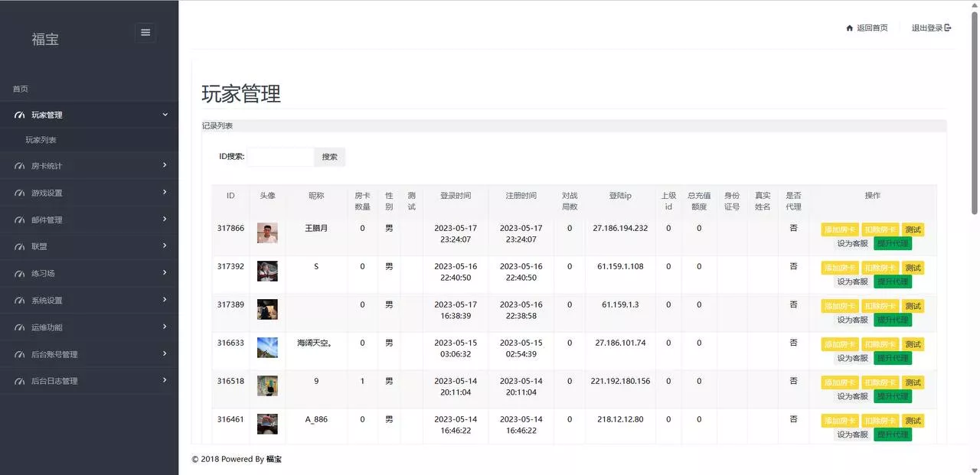Click 添加房卡 for player 317866

[840, 229]
